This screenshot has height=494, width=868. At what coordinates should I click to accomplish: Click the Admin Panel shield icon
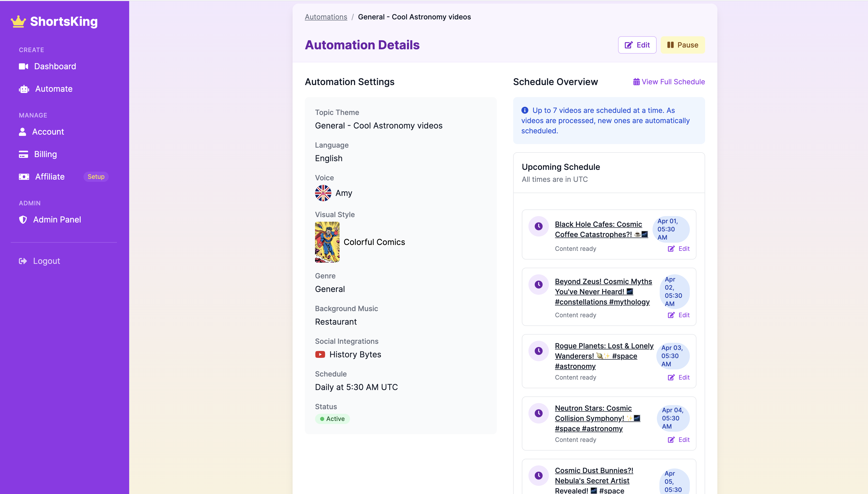23,219
